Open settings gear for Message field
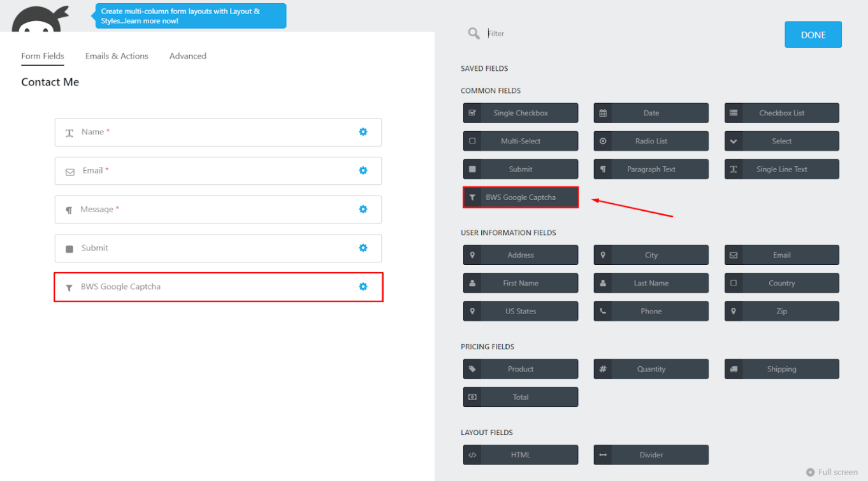The image size is (868, 481). pos(363,210)
